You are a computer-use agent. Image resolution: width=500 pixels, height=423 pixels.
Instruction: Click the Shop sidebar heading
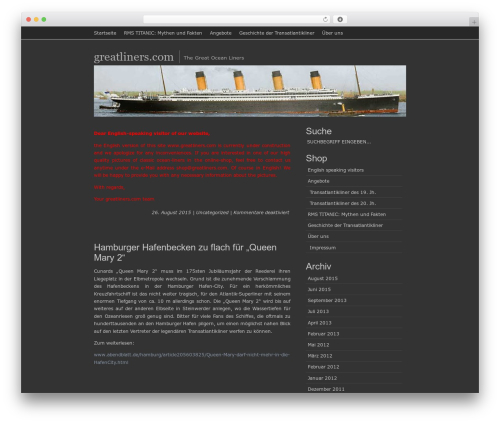pos(316,158)
